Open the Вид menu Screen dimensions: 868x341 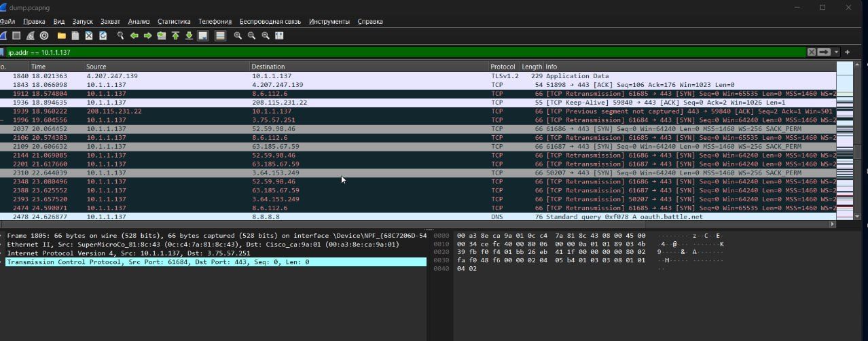tap(59, 22)
